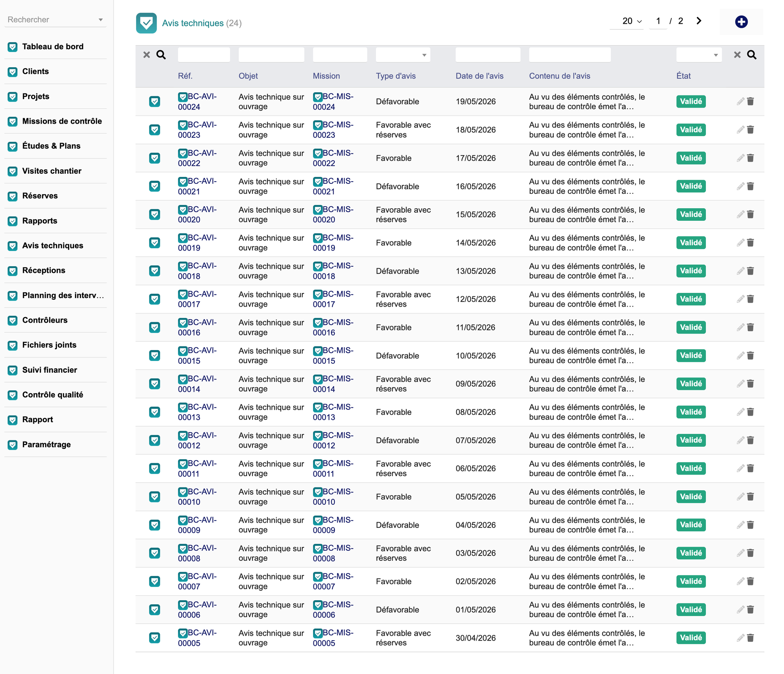
Task: Open mission link BC-MIS-00005
Action: click(x=333, y=638)
